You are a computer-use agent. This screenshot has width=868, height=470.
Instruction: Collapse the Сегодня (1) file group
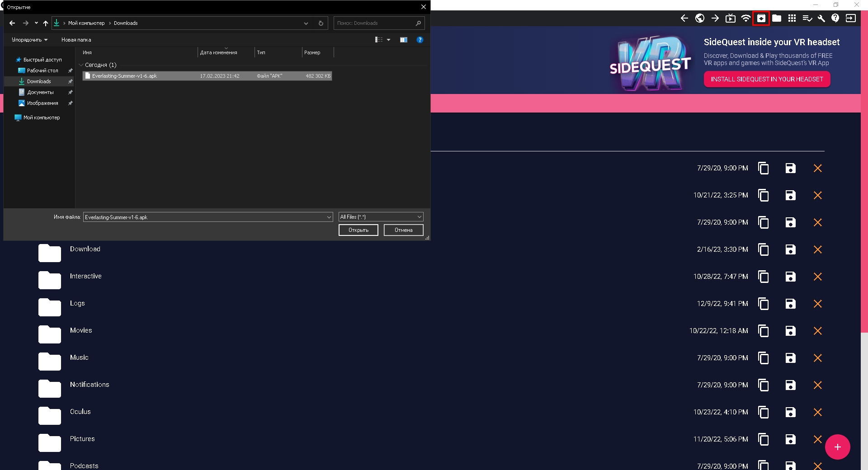click(x=81, y=65)
